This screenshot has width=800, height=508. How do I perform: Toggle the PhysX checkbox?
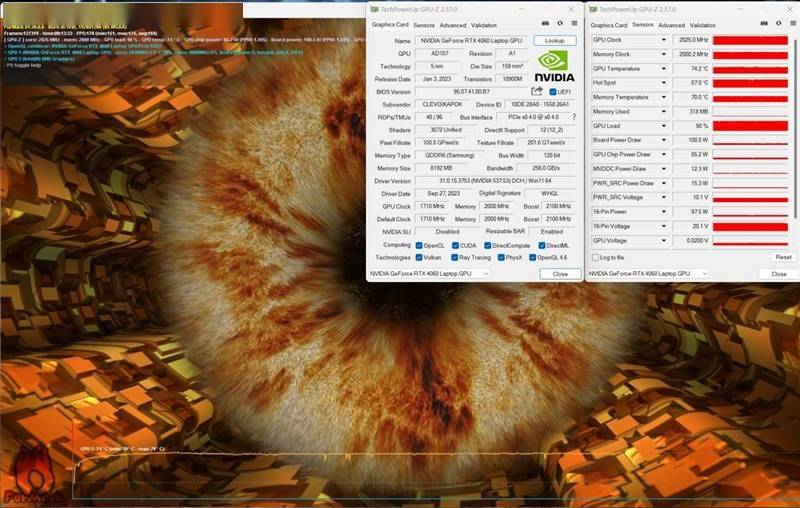(501, 258)
